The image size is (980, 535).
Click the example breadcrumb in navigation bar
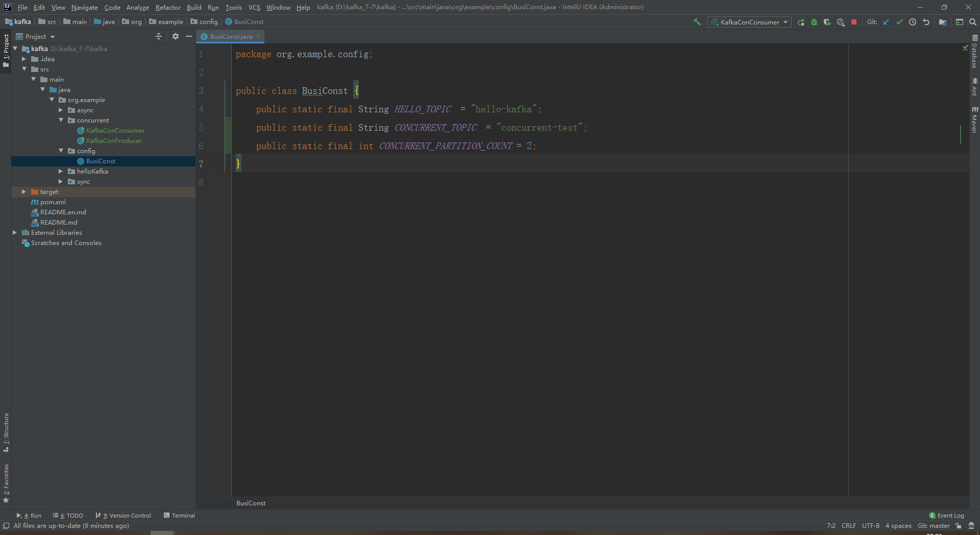tap(170, 21)
